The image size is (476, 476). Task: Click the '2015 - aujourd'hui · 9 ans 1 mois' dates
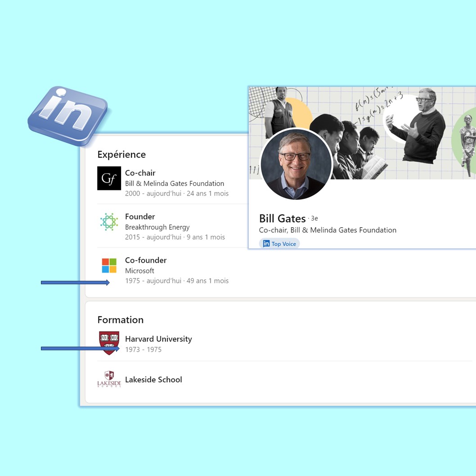click(175, 237)
